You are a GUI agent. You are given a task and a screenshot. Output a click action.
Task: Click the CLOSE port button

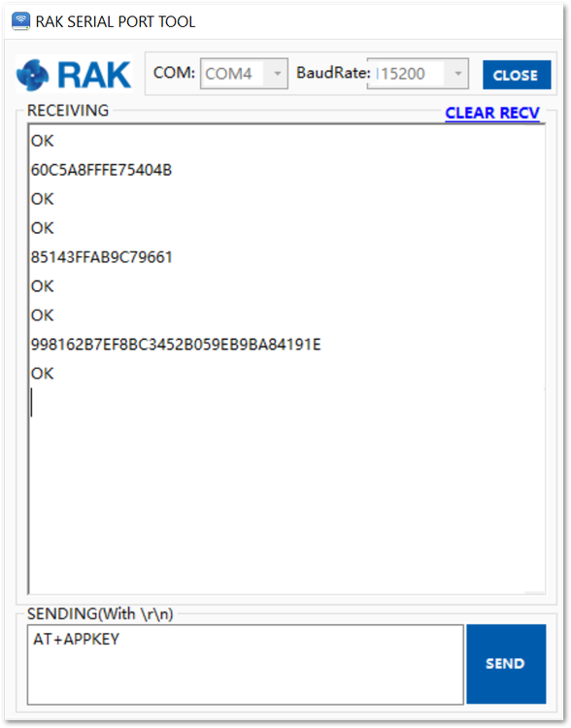(x=517, y=75)
